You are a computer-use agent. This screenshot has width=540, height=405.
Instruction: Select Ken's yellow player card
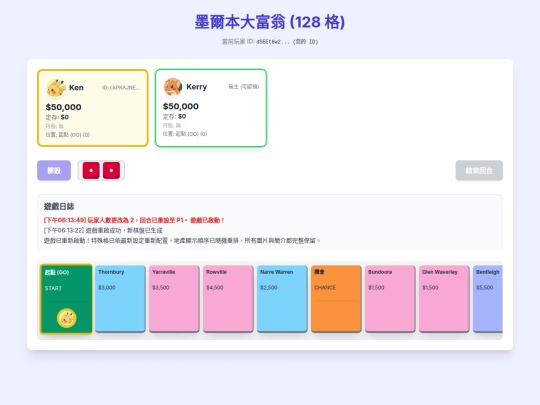click(x=93, y=108)
